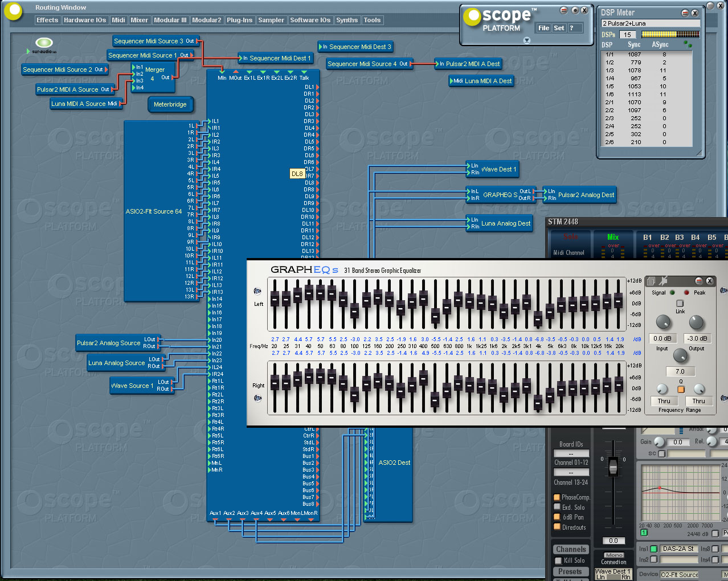Viewport: 728px width, 581px height.
Task: Disable the PhaseComp. option
Action: pos(557,497)
